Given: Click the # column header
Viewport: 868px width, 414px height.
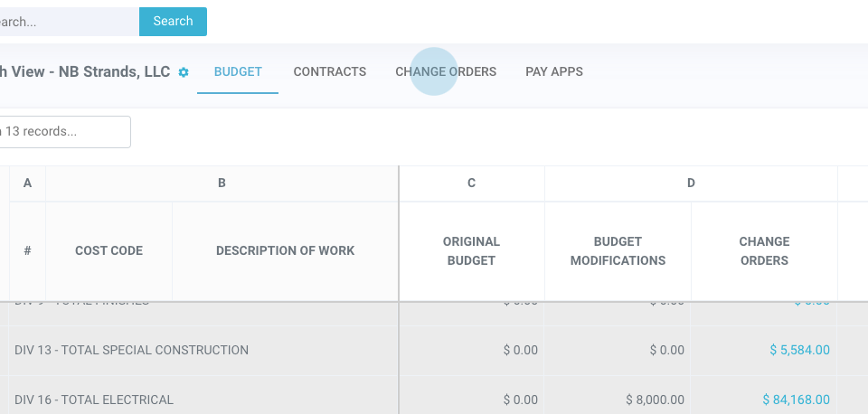Looking at the screenshot, I should [27, 251].
